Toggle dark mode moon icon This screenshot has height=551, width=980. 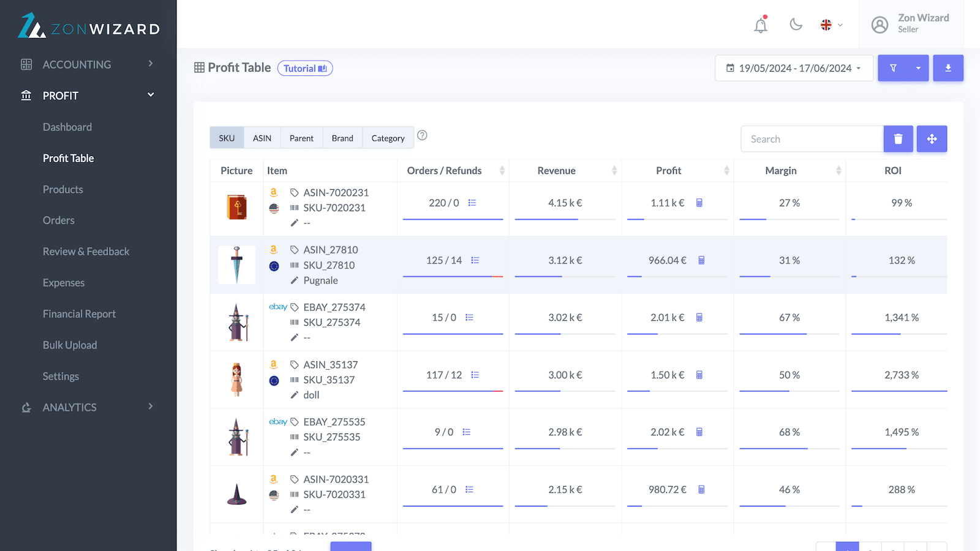click(796, 24)
